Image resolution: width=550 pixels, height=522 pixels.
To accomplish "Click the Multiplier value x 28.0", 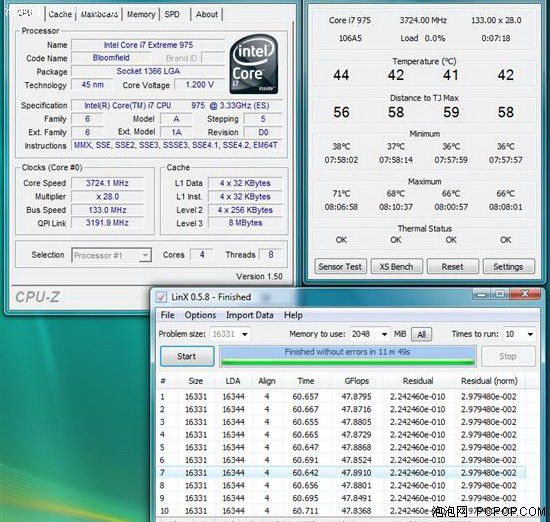I will point(107,196).
